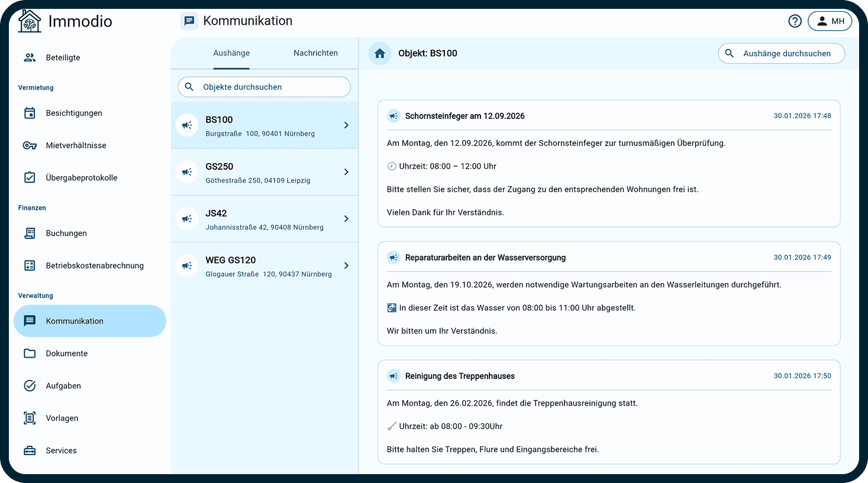Click the Aufgaben checkmark icon
868x483 pixels.
(x=30, y=385)
